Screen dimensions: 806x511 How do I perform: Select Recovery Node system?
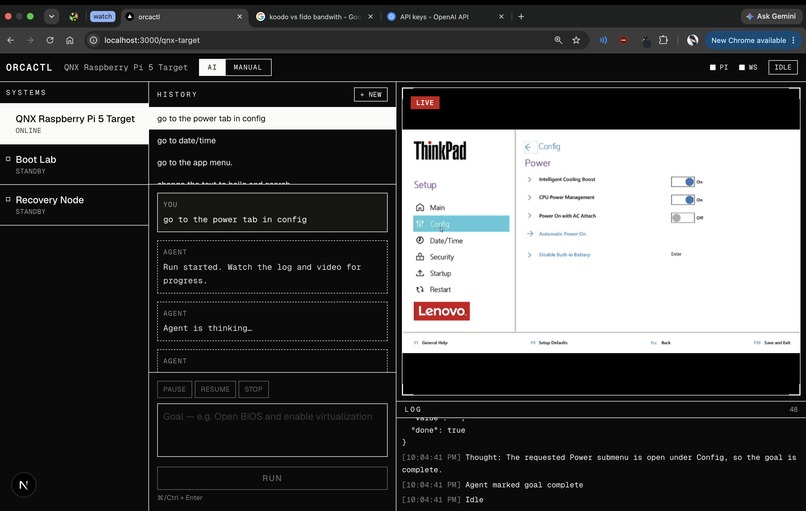[x=74, y=205]
